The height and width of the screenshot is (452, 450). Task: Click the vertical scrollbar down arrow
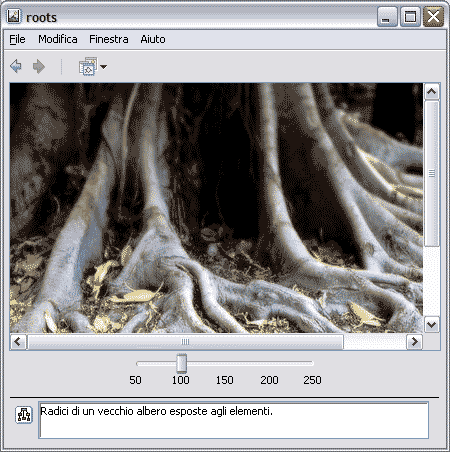(x=432, y=324)
